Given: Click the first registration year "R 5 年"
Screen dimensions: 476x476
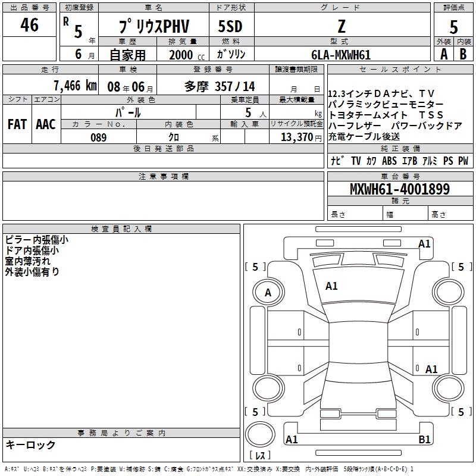Looking at the screenshot, I should (79, 29).
